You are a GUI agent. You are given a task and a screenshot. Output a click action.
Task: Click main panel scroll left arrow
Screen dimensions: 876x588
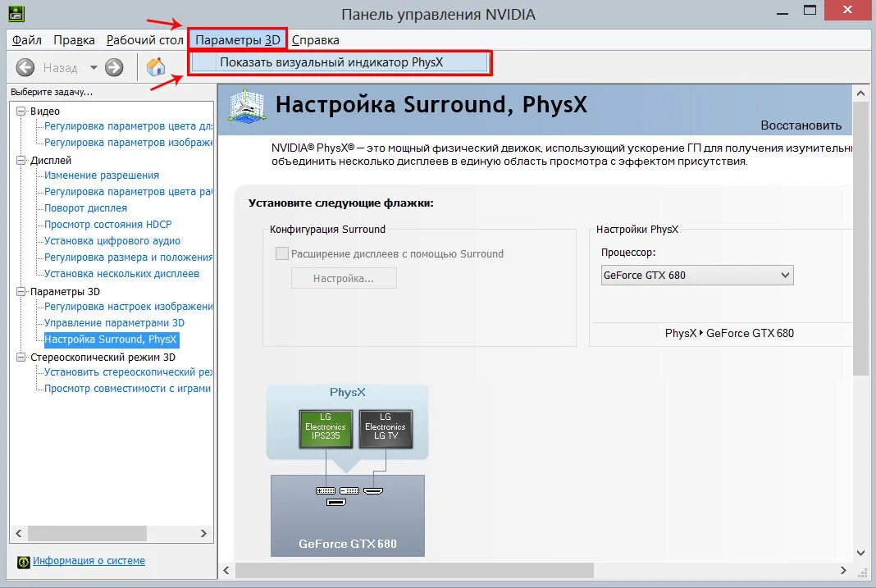(226, 570)
